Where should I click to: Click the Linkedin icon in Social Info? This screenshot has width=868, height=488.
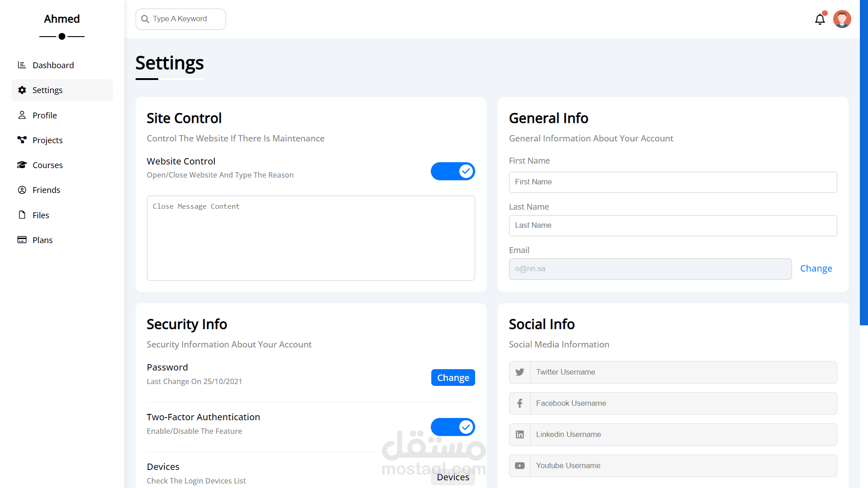pyautogui.click(x=520, y=435)
